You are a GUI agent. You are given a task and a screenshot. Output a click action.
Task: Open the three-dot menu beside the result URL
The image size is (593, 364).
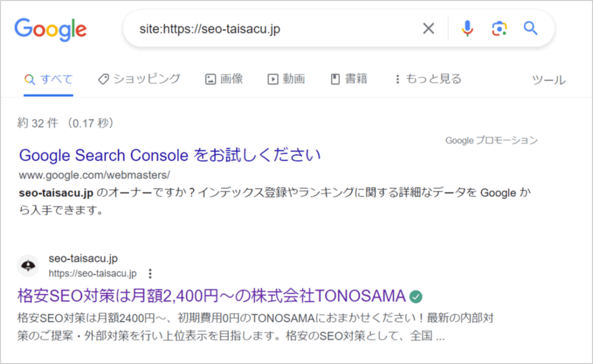pyautogui.click(x=151, y=273)
